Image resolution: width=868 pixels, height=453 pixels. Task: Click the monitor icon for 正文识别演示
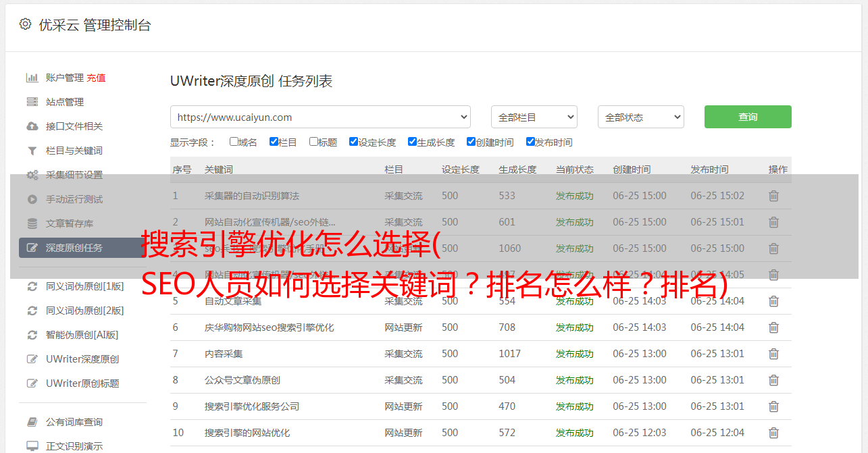pos(32,446)
